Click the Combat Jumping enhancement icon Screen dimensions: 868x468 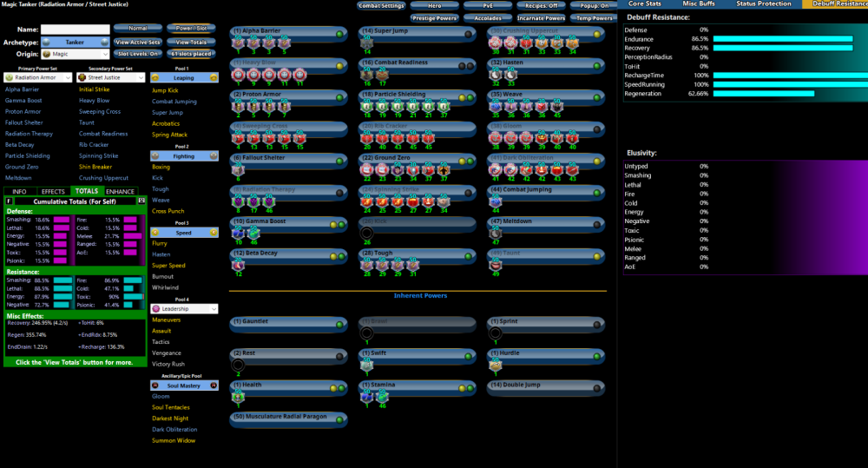[496, 201]
